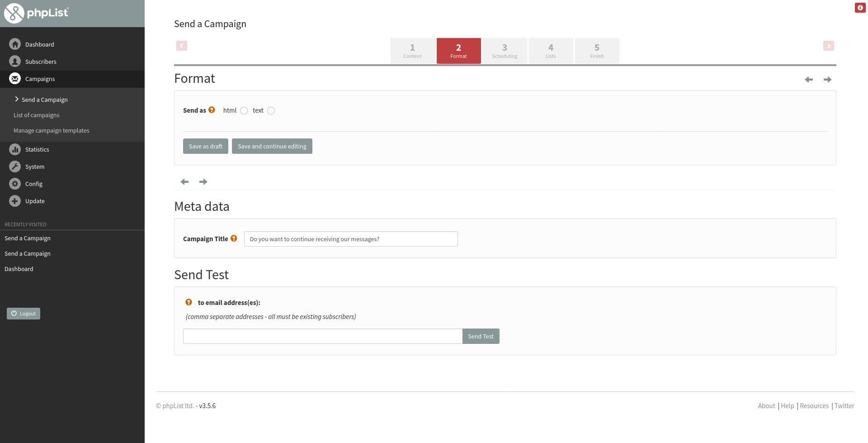The height and width of the screenshot is (443, 868).
Task: Click the help icon next to Send as
Action: [x=212, y=110]
